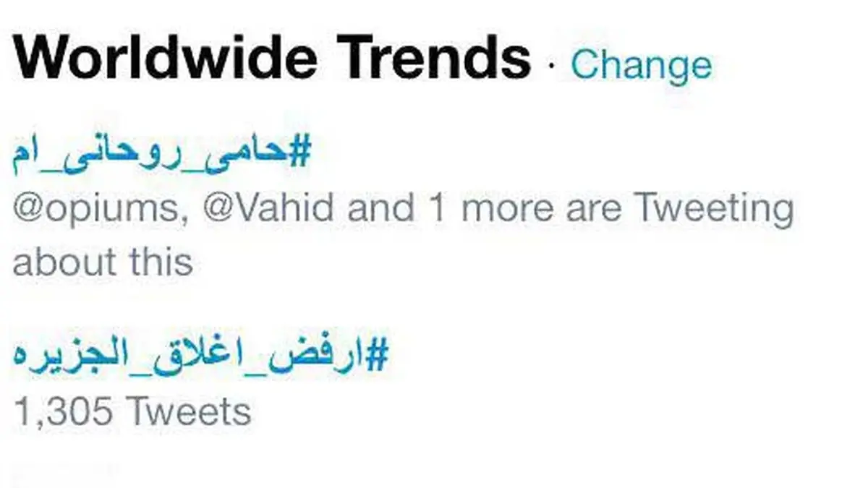Click the "about this" text line
The width and height of the screenshot is (868, 488).
(x=103, y=262)
